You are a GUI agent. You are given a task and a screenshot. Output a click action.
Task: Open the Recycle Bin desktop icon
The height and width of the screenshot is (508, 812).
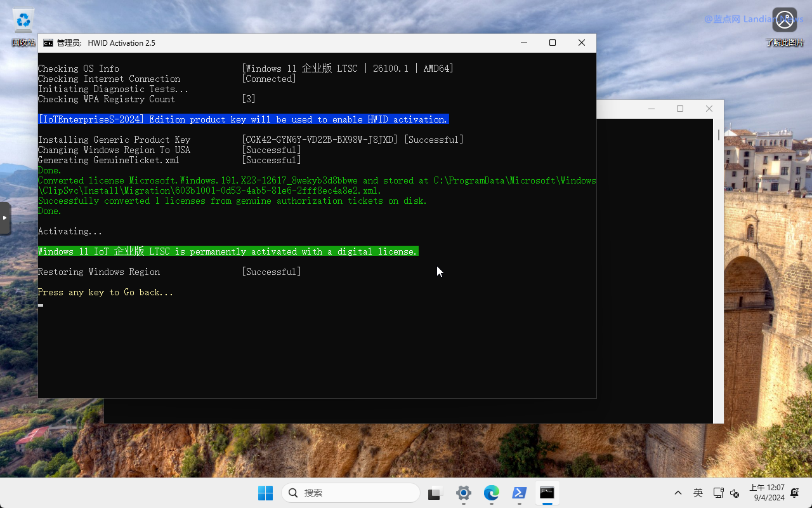[x=23, y=29]
